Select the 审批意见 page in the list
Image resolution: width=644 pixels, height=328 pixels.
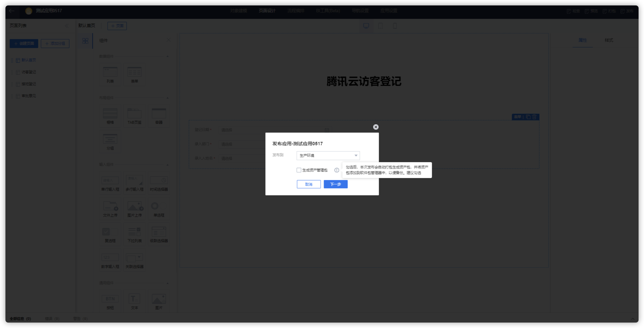(29, 96)
